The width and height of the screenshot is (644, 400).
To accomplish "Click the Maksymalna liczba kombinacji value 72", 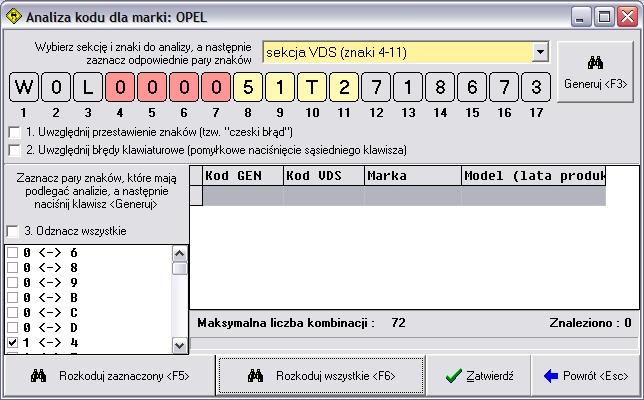I will (x=398, y=323).
